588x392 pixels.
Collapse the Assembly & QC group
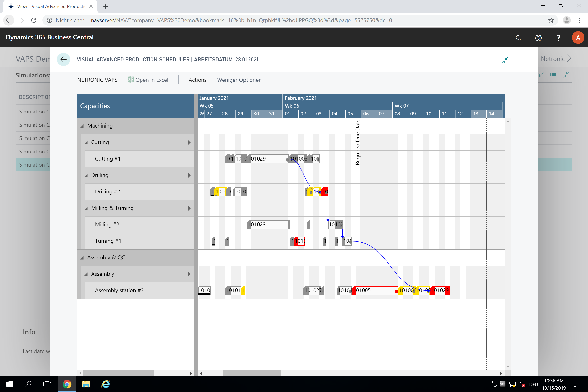tap(82, 258)
